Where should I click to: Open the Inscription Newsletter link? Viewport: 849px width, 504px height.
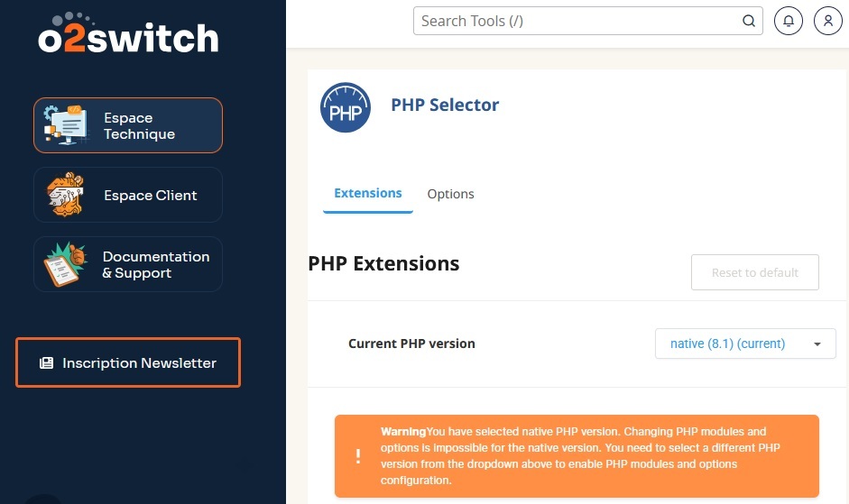[x=139, y=363]
